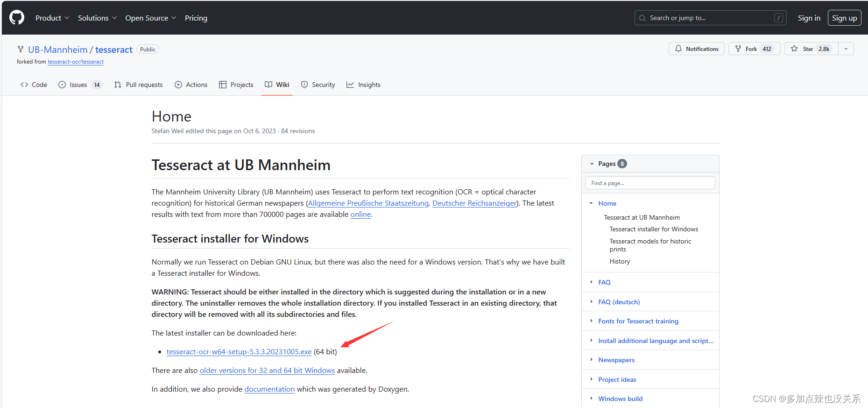Open the tesseract repository name link
Viewport: 868px width, 408px height.
114,50
